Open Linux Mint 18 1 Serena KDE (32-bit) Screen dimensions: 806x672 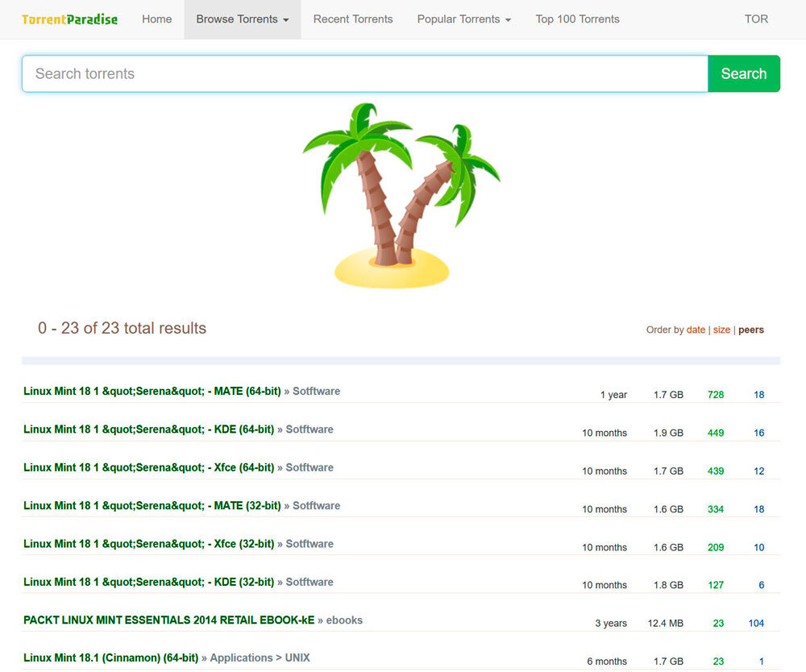click(x=148, y=582)
